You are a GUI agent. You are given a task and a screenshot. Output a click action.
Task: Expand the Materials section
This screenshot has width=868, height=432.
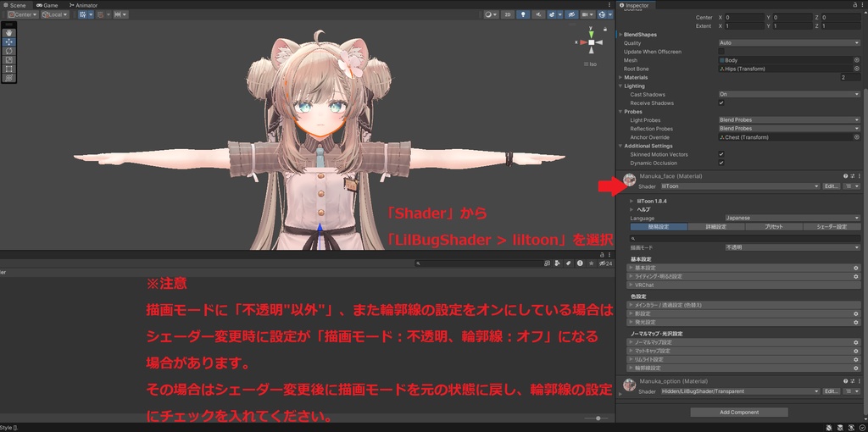[x=620, y=77]
